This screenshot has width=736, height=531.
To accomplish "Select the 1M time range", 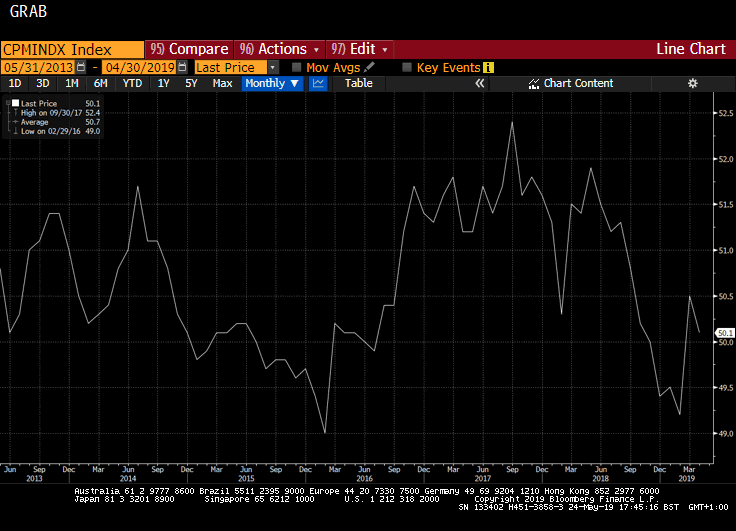I will [71, 84].
